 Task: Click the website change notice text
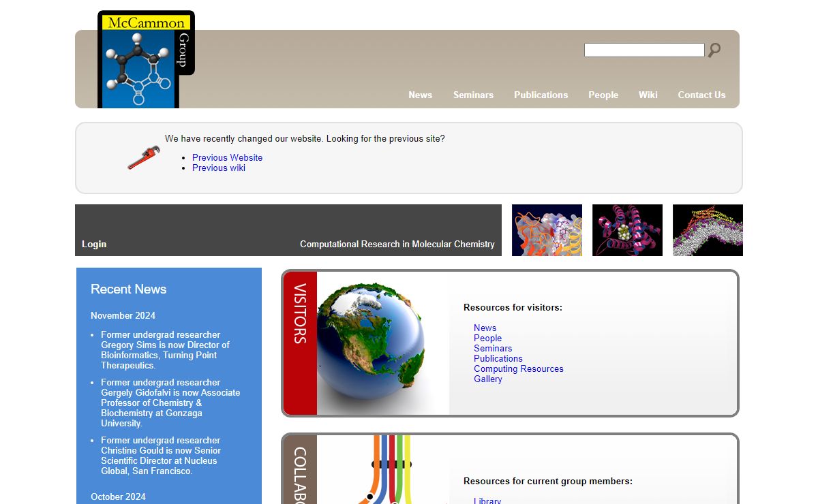point(305,138)
